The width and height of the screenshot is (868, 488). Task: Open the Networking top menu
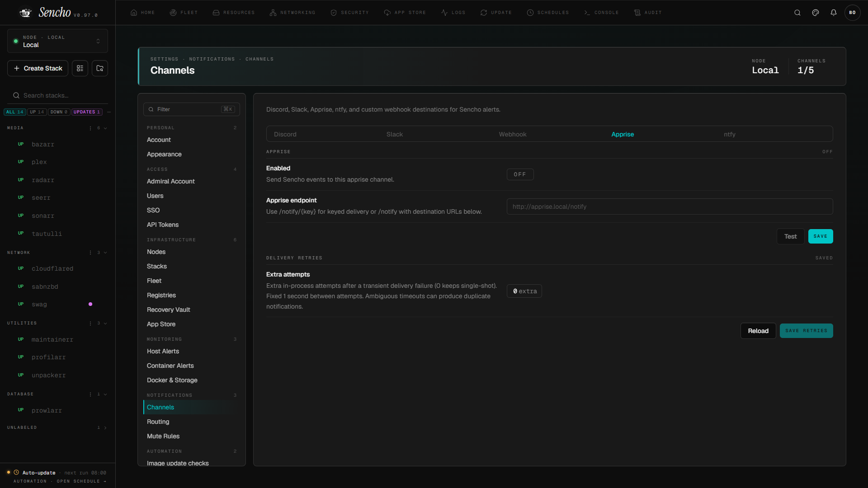(x=292, y=13)
